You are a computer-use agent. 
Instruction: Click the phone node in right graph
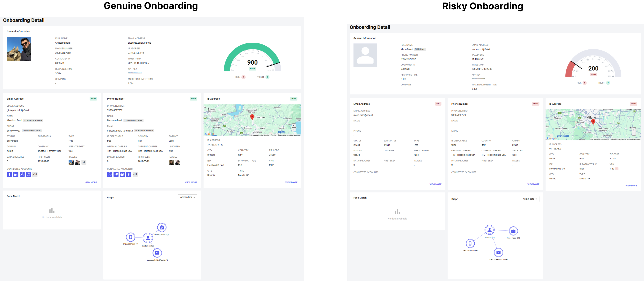(470, 243)
